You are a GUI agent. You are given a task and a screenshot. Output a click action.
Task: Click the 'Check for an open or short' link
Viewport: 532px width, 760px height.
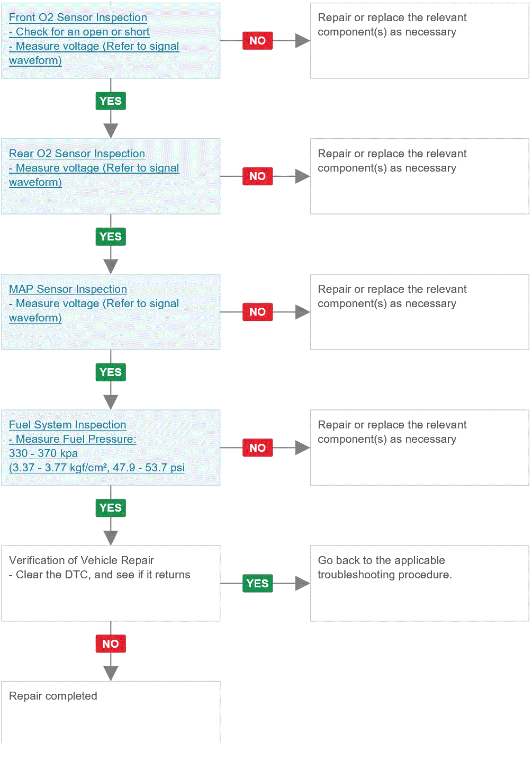(x=79, y=32)
